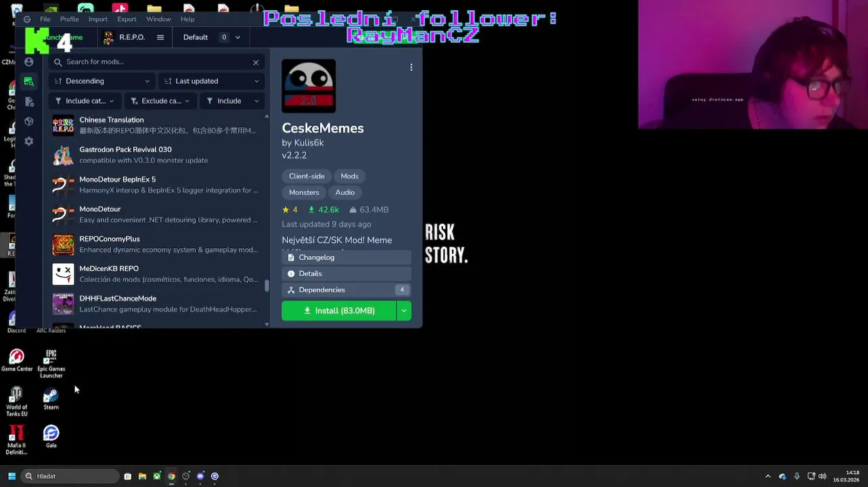Open the config file sidebar icon
The image size is (868, 487).
[x=28, y=101]
